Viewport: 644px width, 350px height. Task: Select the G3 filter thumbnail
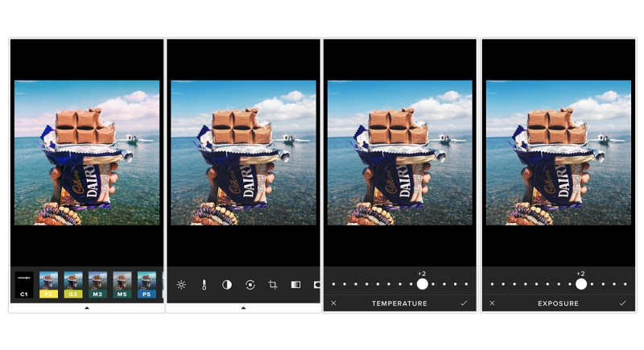coord(73,285)
